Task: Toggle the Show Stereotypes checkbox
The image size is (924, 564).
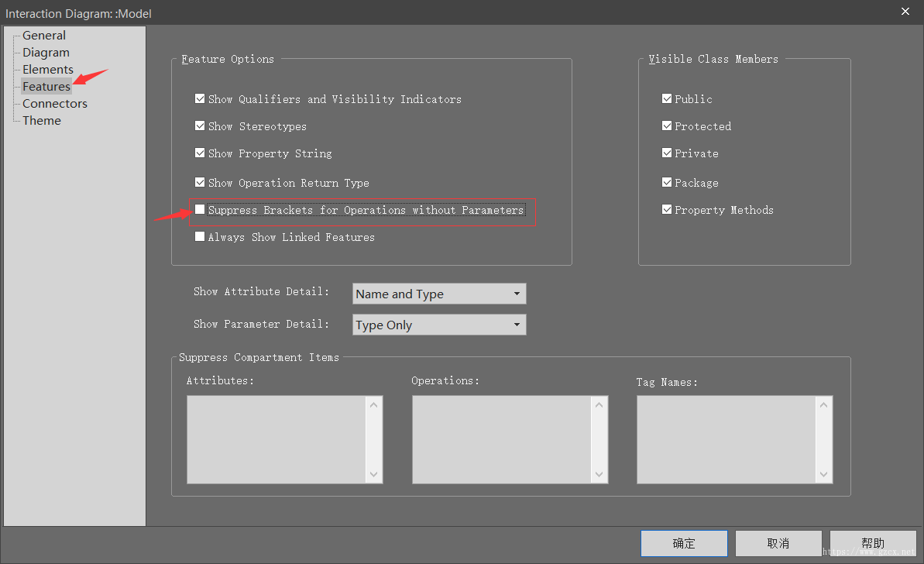Action: pyautogui.click(x=200, y=126)
